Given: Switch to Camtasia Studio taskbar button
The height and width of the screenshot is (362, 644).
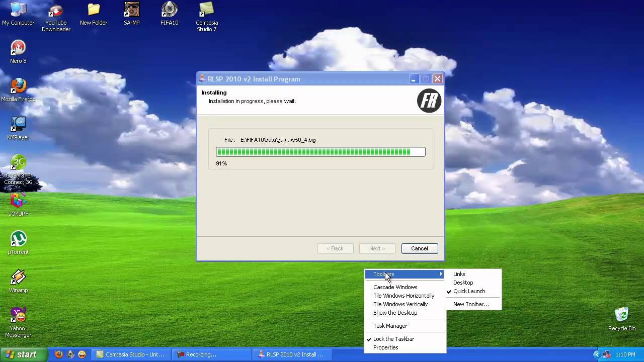Looking at the screenshot, I should tap(131, 354).
